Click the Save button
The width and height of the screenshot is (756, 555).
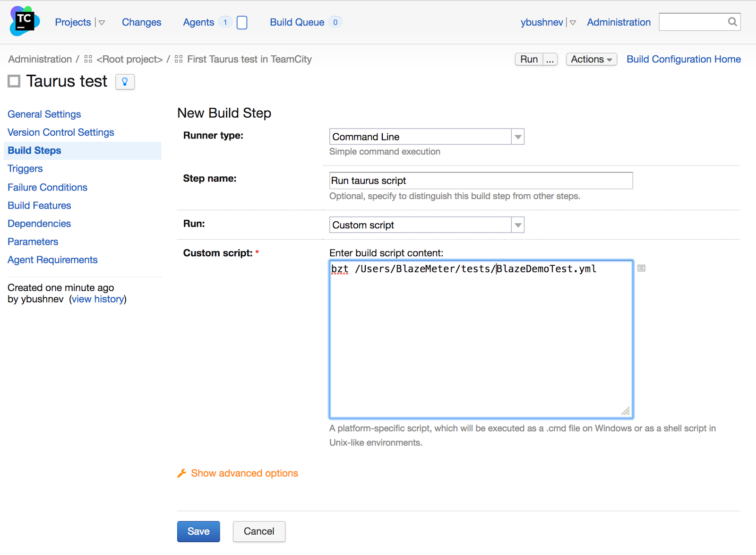click(x=198, y=531)
